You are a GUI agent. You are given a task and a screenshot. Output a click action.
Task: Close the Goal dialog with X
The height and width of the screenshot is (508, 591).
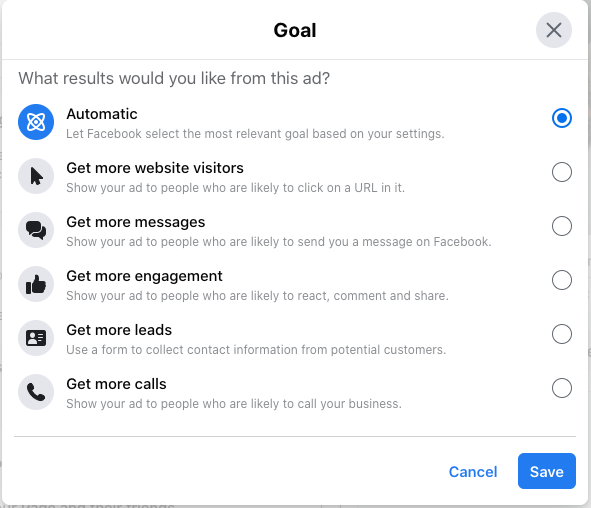[x=554, y=30]
